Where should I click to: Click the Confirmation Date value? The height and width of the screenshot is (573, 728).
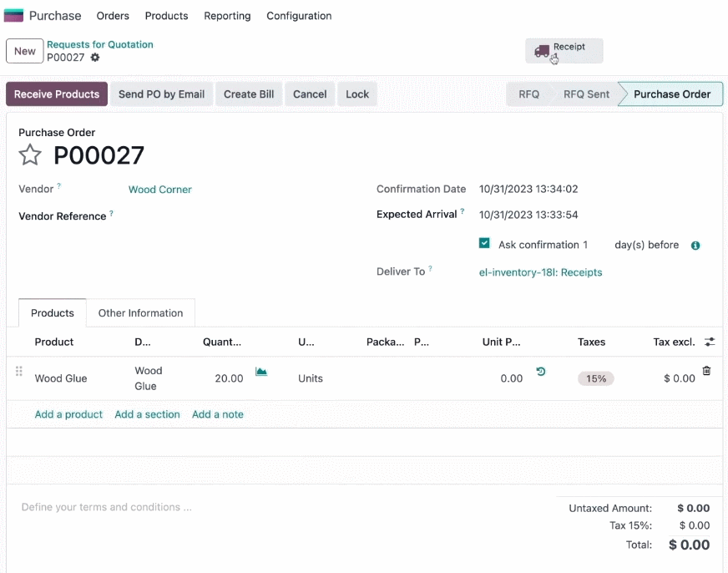pyautogui.click(x=528, y=189)
